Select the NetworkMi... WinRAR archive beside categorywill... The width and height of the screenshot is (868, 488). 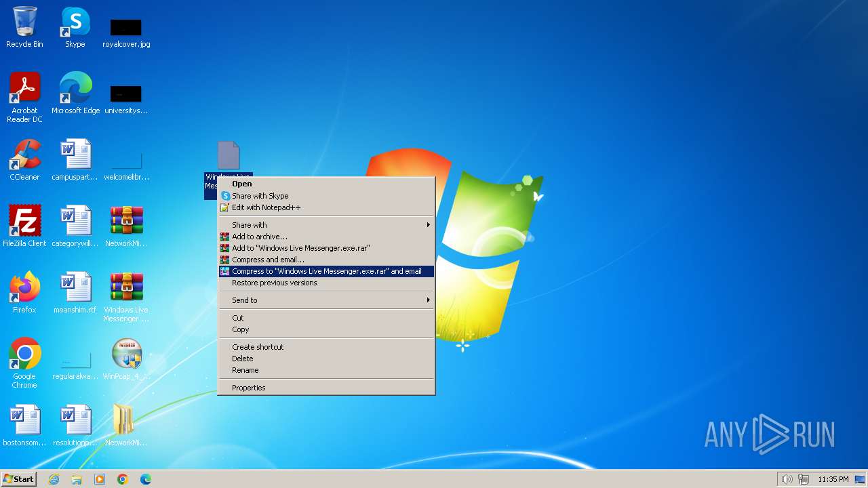126,226
